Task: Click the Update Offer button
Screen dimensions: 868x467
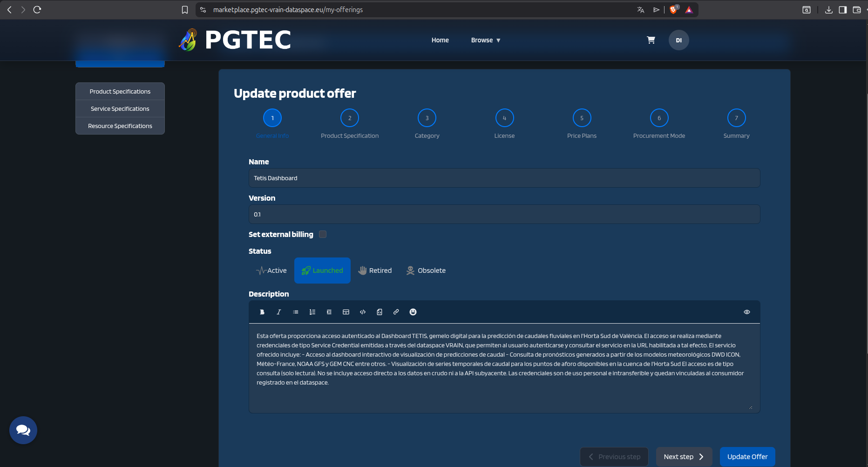Action: [x=747, y=457]
